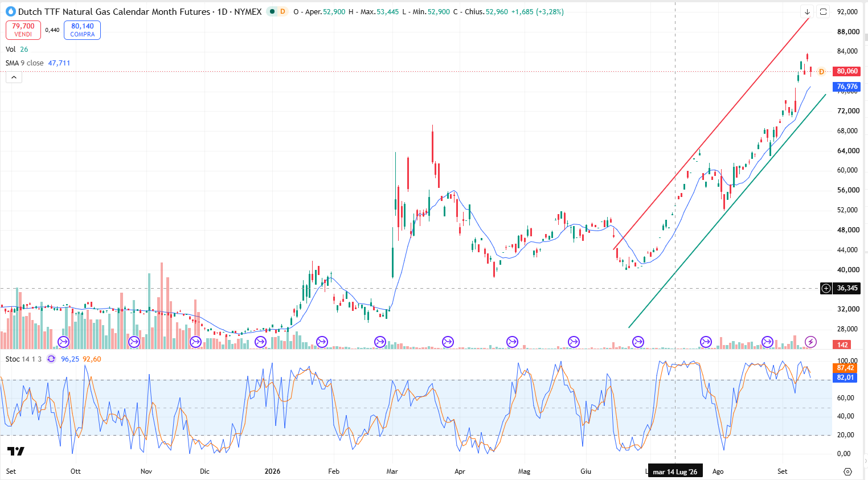Select the green lower trend line

pyautogui.click(x=727, y=211)
